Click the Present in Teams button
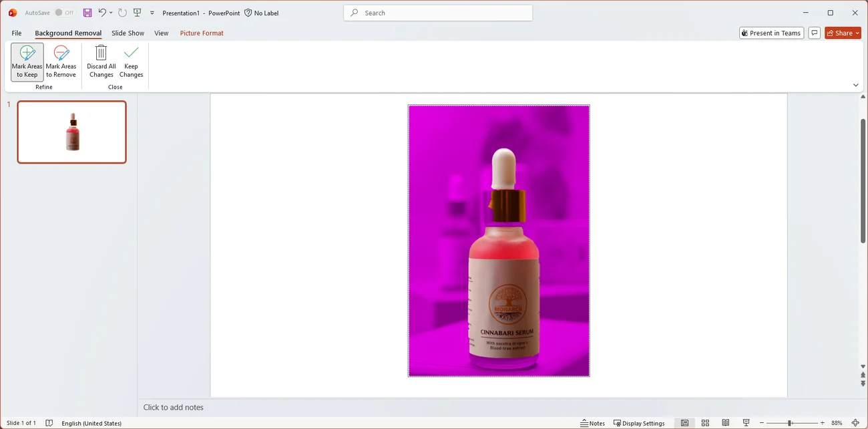 point(771,33)
